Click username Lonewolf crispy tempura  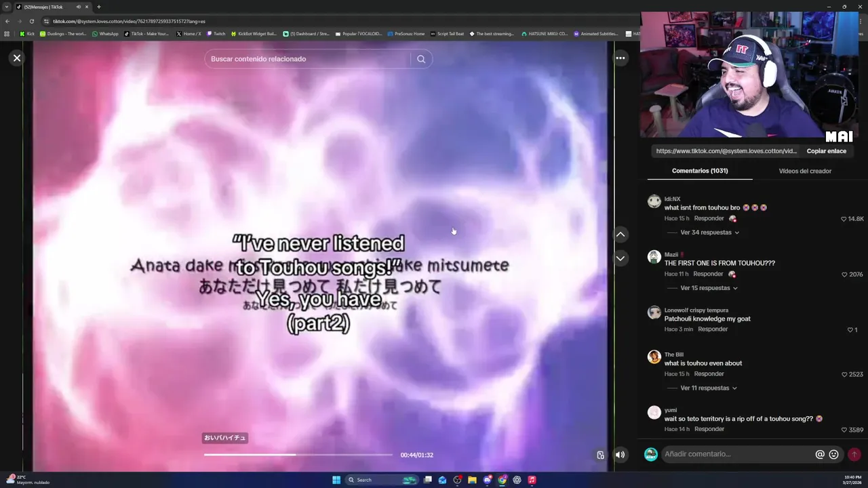click(x=696, y=310)
